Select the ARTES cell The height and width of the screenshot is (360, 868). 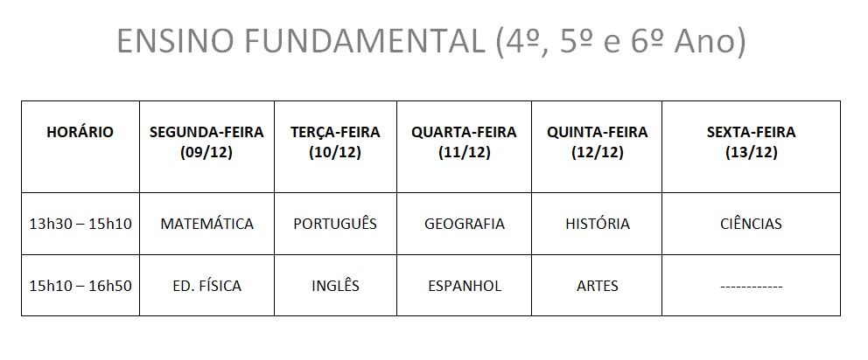597,286
